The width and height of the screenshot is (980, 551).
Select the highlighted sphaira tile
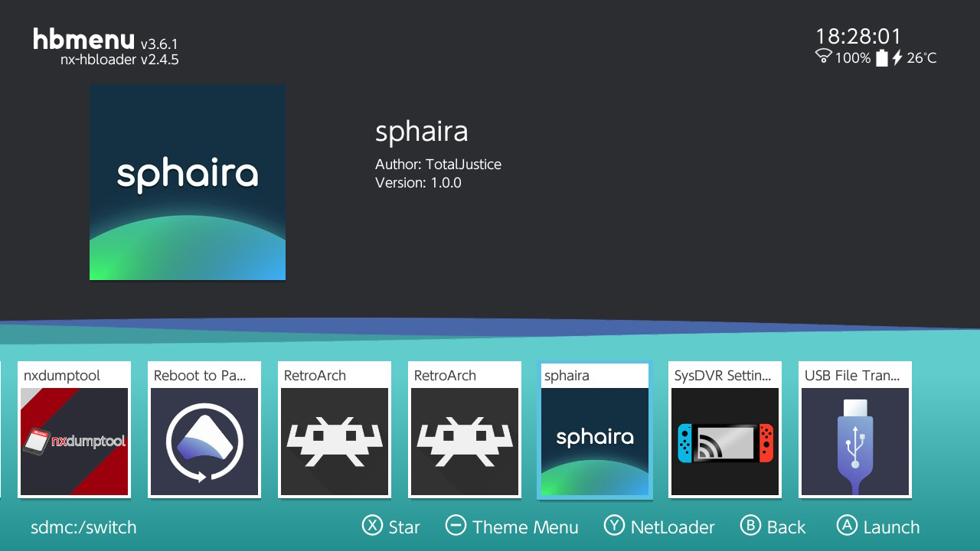point(595,429)
